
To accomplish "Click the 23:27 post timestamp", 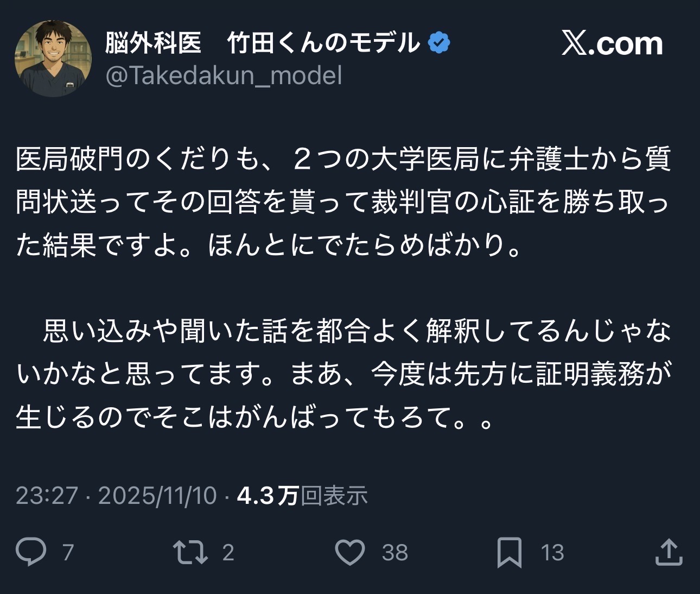I will (47, 496).
